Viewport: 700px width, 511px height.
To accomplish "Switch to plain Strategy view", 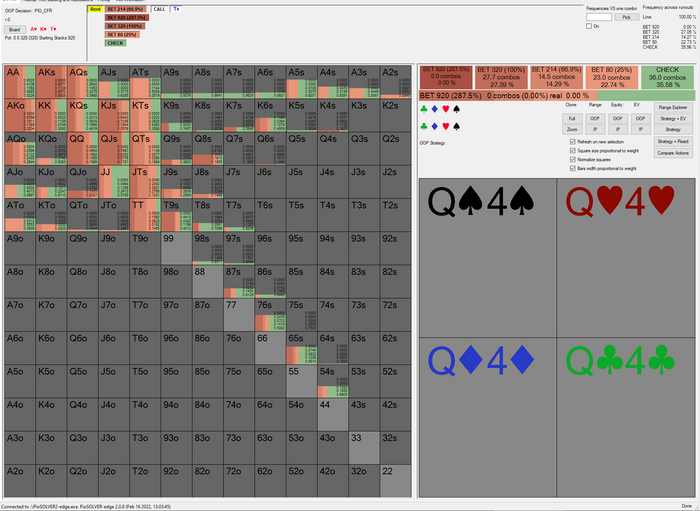I will [673, 129].
